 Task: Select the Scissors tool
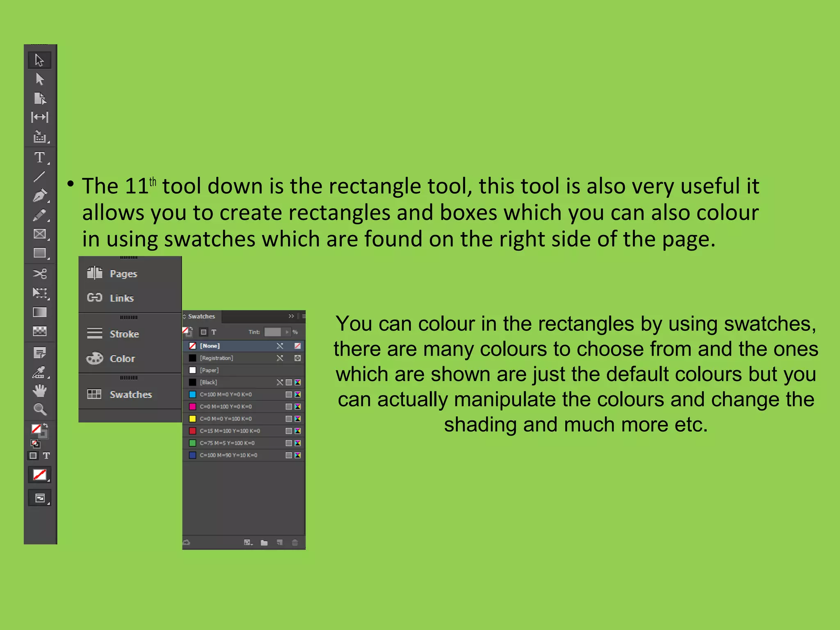(x=40, y=273)
